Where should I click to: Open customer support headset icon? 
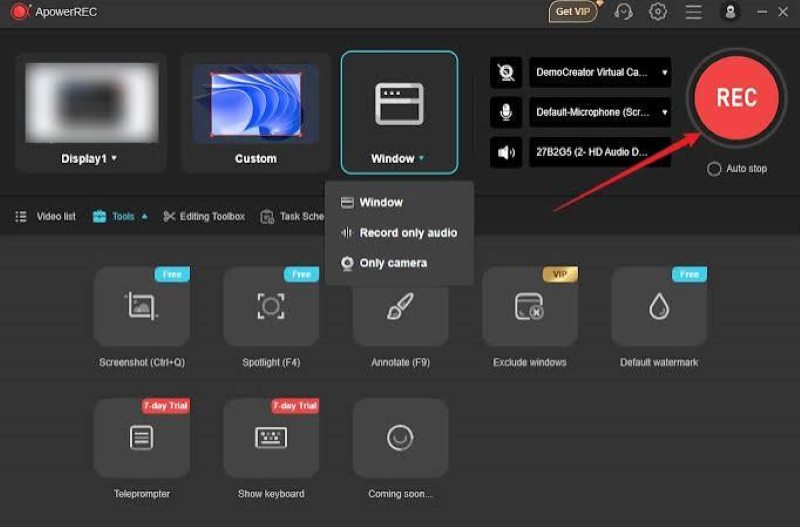pos(623,11)
